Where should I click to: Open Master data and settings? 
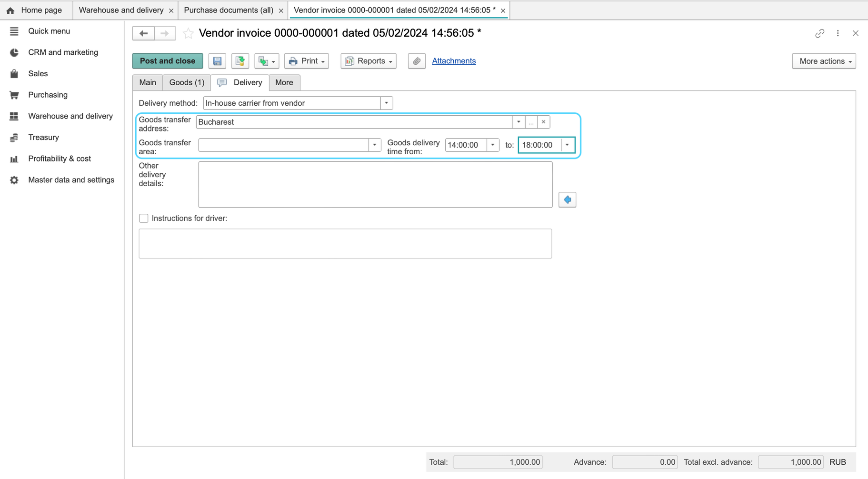[71, 180]
